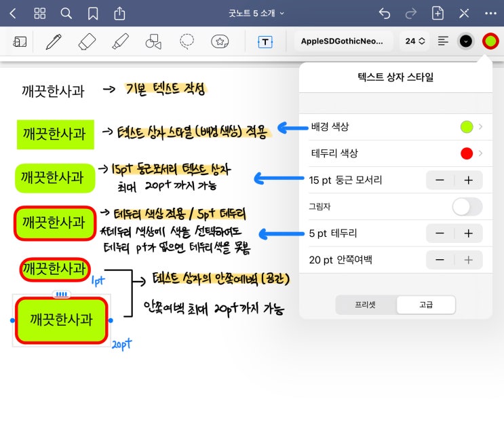Grab the top move handle of selected box

(x=62, y=294)
